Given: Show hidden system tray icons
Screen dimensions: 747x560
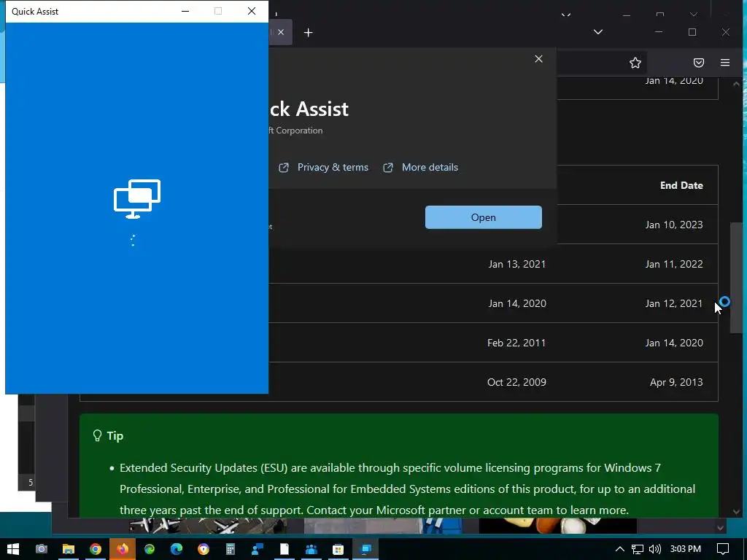Looking at the screenshot, I should [620, 549].
